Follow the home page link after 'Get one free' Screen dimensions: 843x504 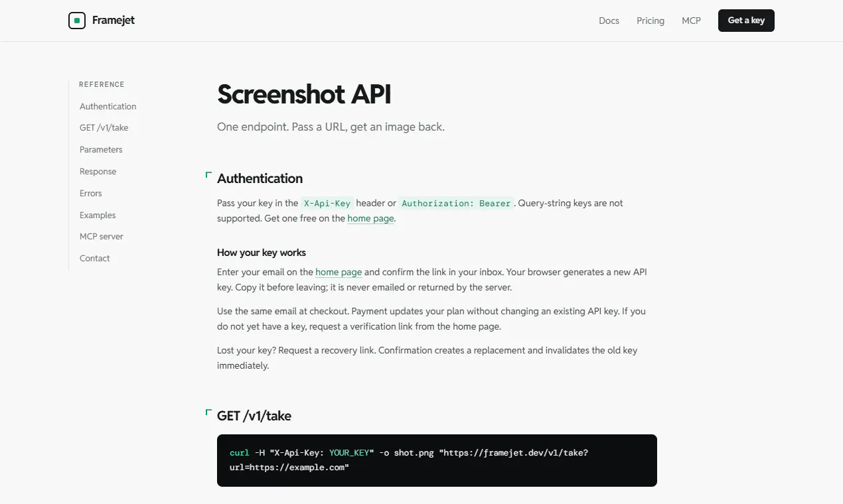pyautogui.click(x=370, y=218)
